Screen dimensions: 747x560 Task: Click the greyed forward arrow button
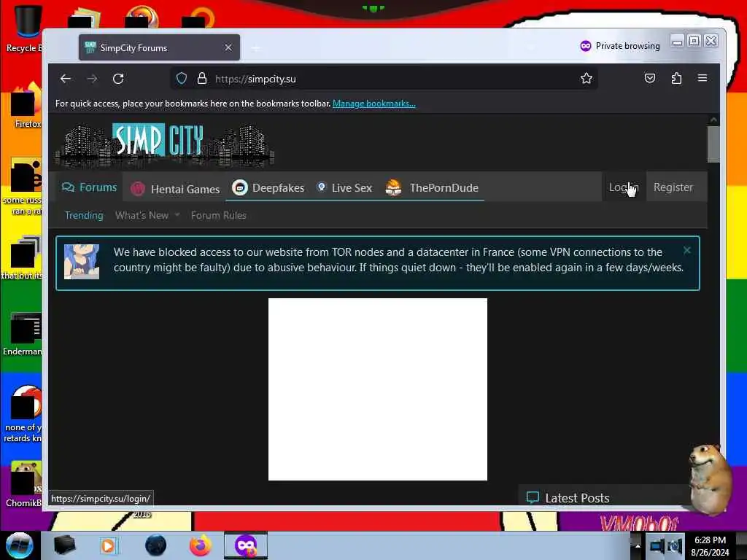click(x=92, y=79)
